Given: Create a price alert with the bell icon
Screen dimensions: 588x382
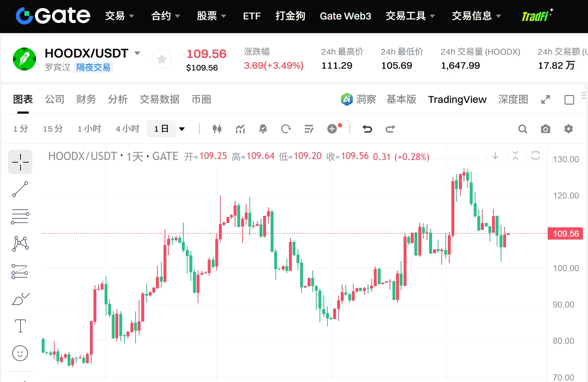Looking at the screenshot, I should tap(263, 129).
